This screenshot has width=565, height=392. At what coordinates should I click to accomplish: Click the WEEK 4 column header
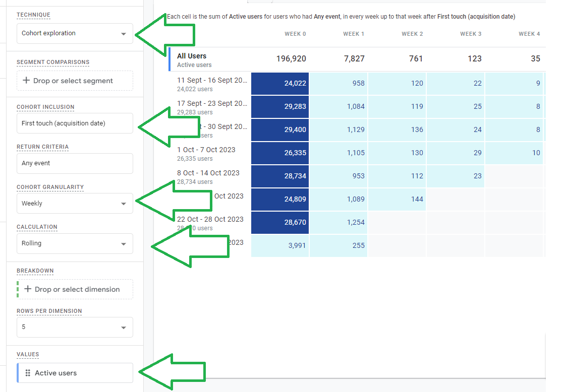(529, 34)
